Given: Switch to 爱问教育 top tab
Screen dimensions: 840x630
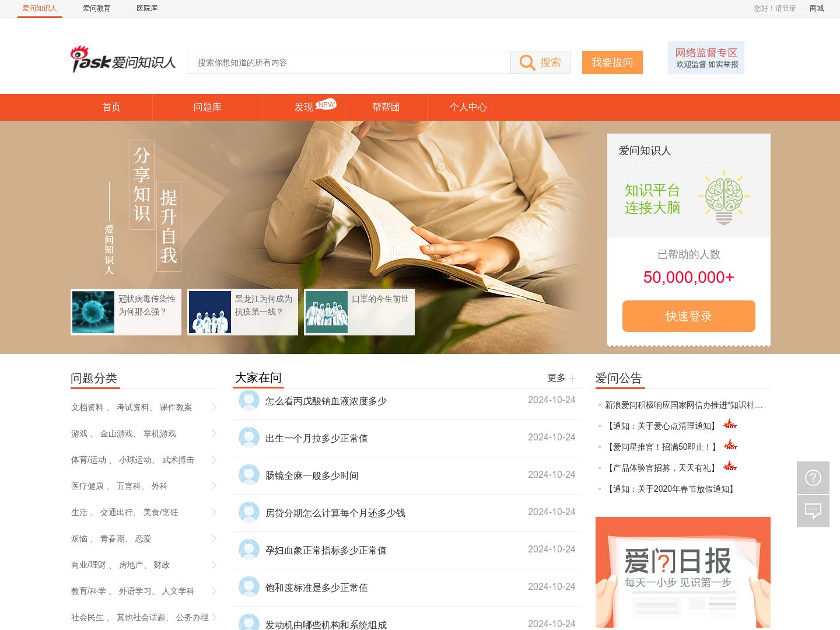Looking at the screenshot, I should coord(97,8).
